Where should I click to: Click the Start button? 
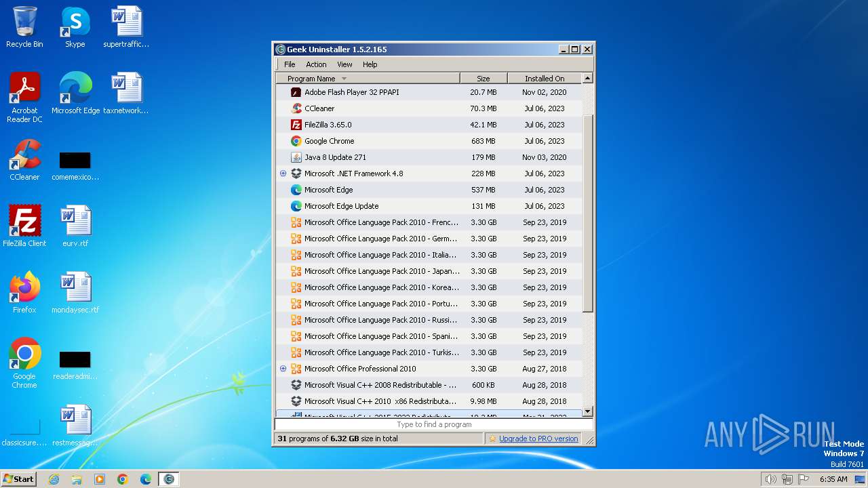coord(18,479)
